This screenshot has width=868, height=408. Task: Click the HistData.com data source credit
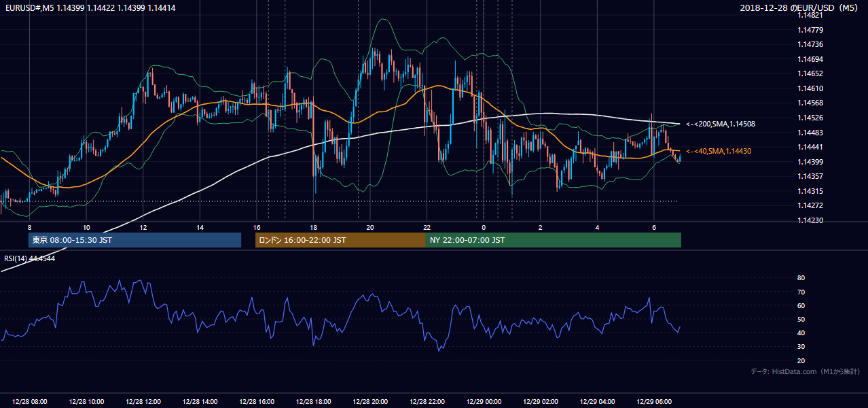click(805, 371)
